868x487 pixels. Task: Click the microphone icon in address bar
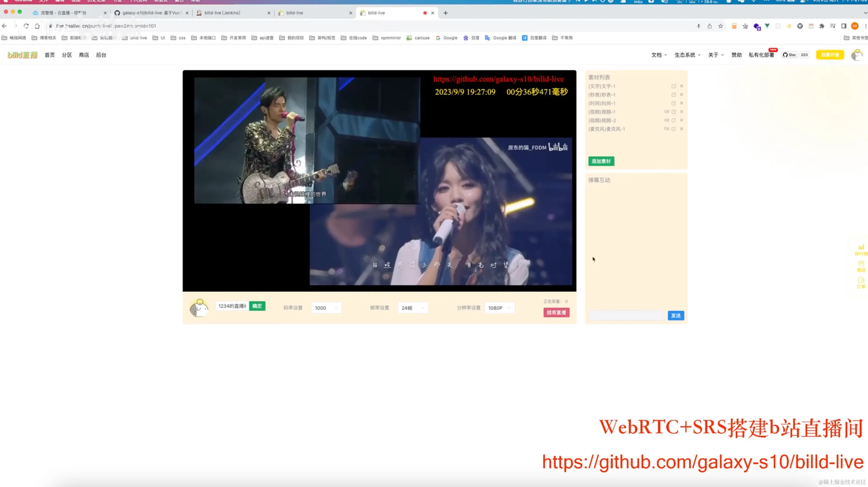(699, 26)
